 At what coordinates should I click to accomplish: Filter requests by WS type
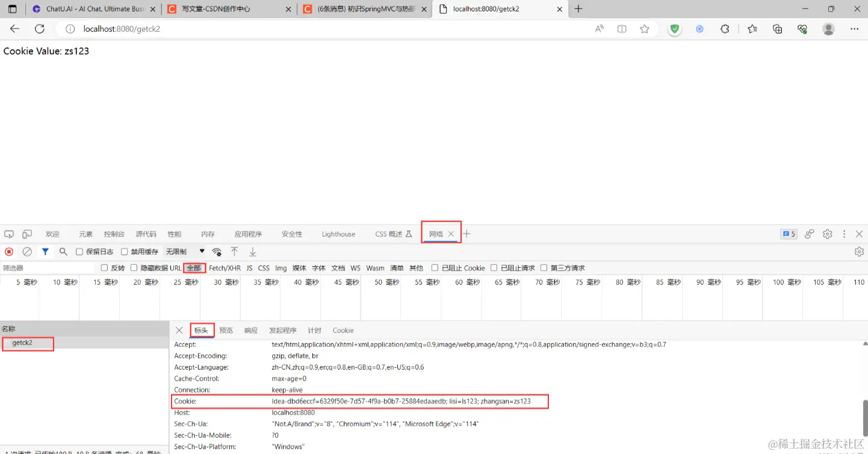[356, 268]
